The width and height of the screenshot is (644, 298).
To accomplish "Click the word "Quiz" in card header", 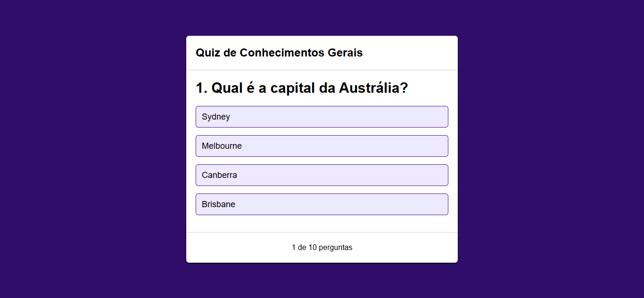I will (x=208, y=53).
